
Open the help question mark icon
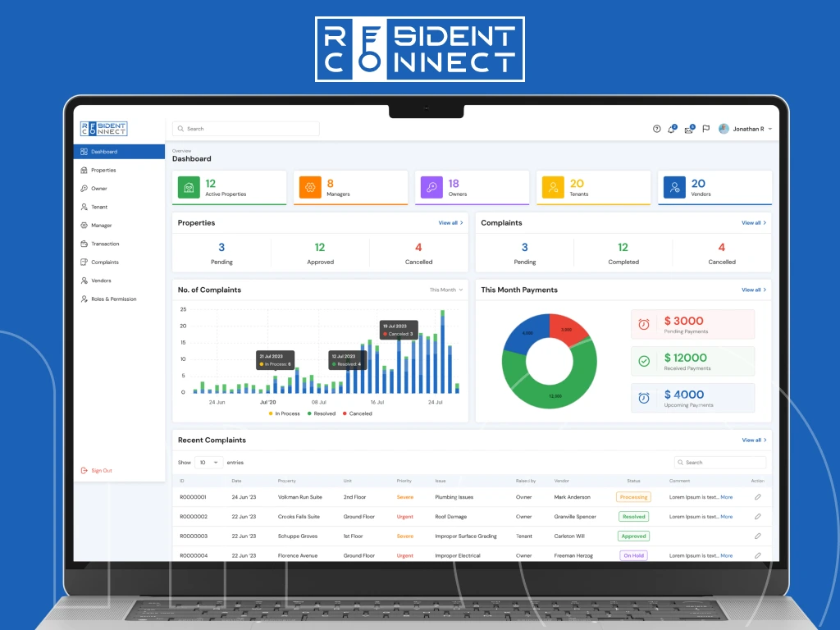click(x=656, y=129)
